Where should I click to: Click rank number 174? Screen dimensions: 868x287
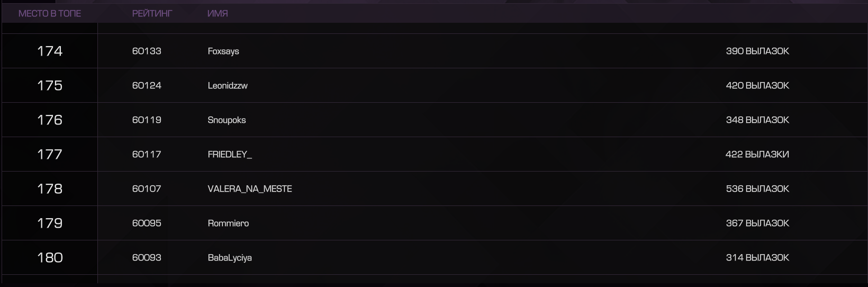[50, 51]
